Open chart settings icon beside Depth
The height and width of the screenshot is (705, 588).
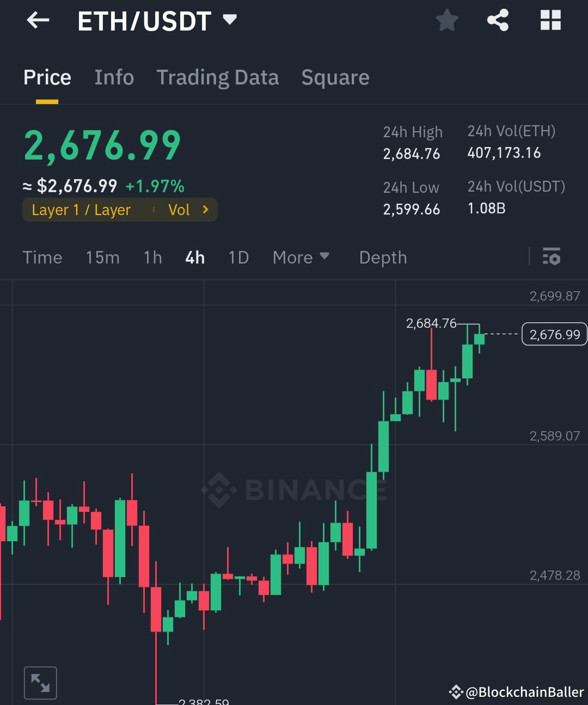tap(552, 256)
